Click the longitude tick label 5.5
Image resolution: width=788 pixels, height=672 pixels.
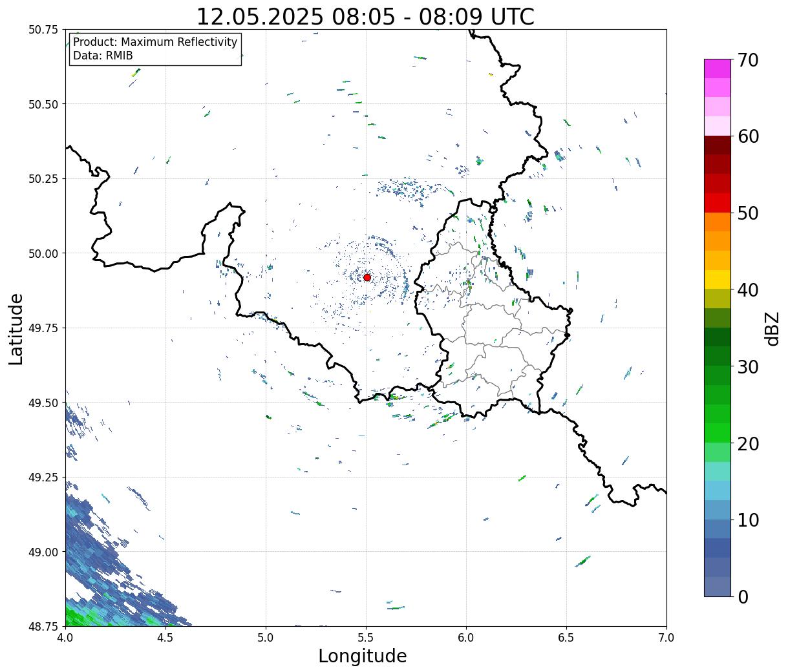pyautogui.click(x=366, y=638)
